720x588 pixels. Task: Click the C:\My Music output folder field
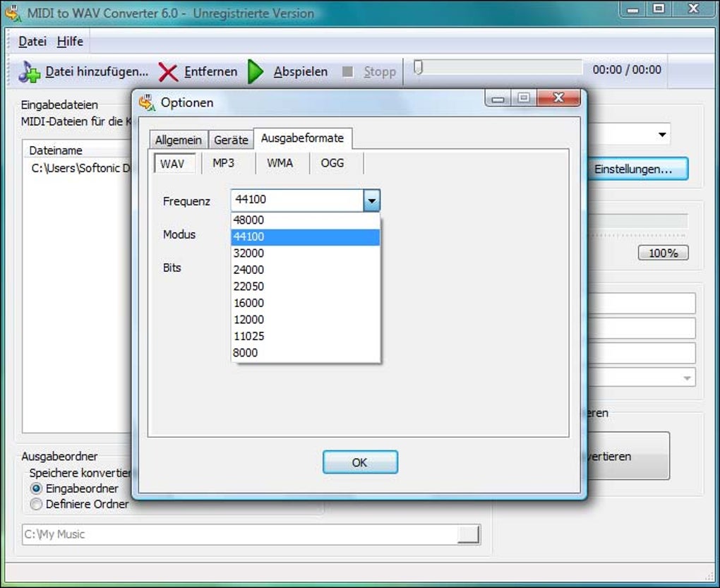tap(239, 534)
